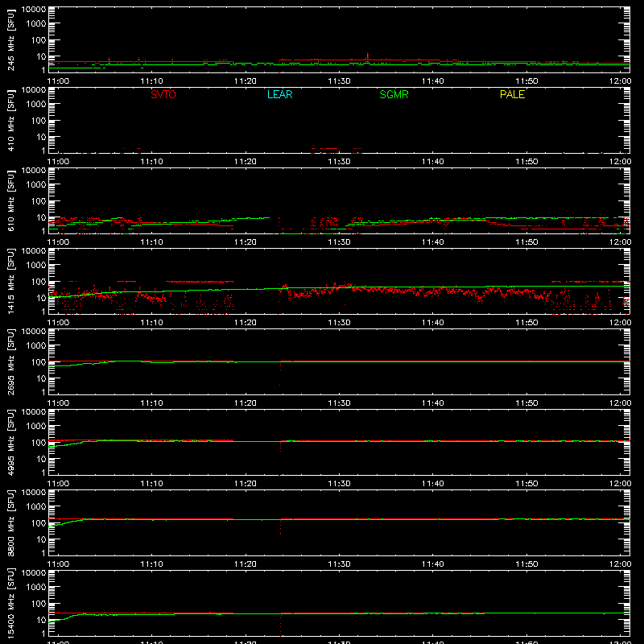644x644 pixels.
Task: Click the 10 tick value on the 15400 MHz plot
Action: point(41,620)
